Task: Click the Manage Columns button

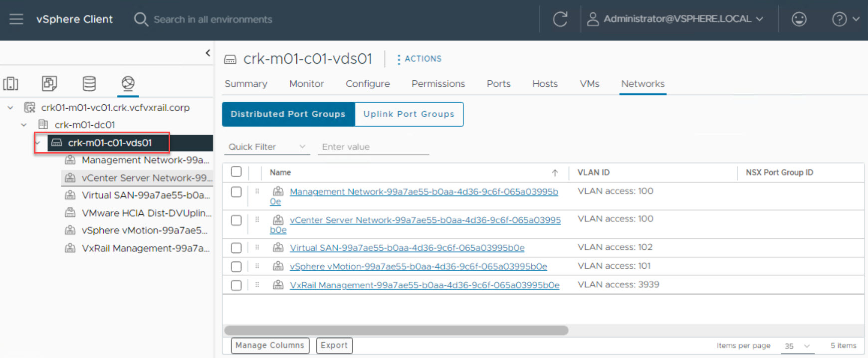Action: (270, 345)
